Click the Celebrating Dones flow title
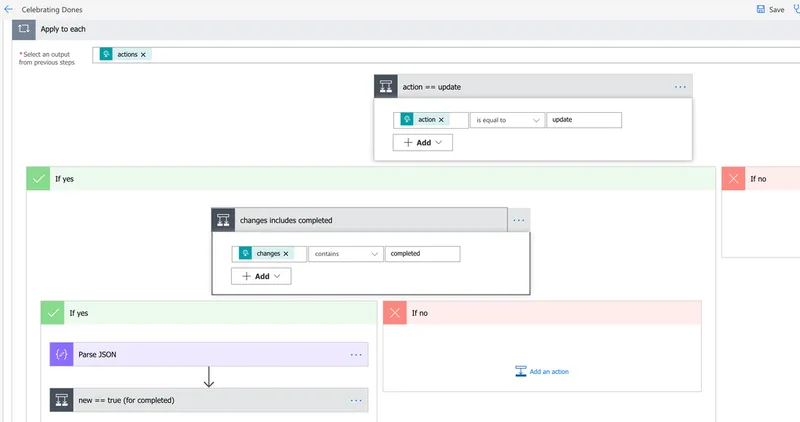Screen dimensions: 800x422 pyautogui.click(x=52, y=10)
